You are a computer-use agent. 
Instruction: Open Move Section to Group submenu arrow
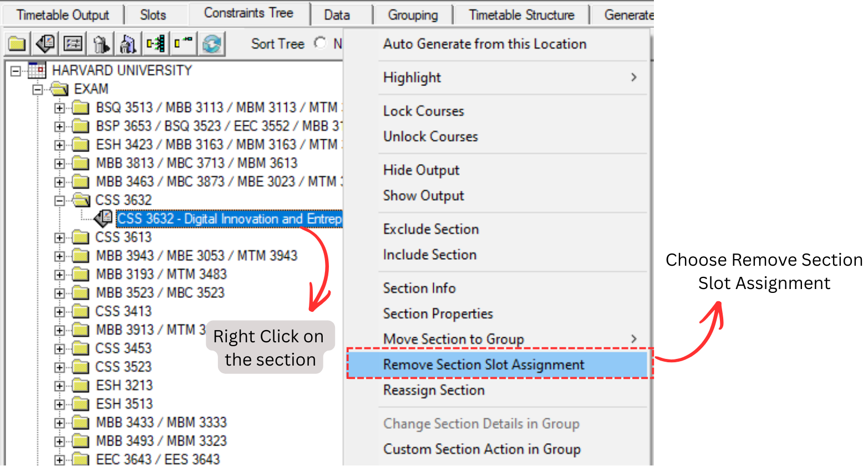[633, 338]
